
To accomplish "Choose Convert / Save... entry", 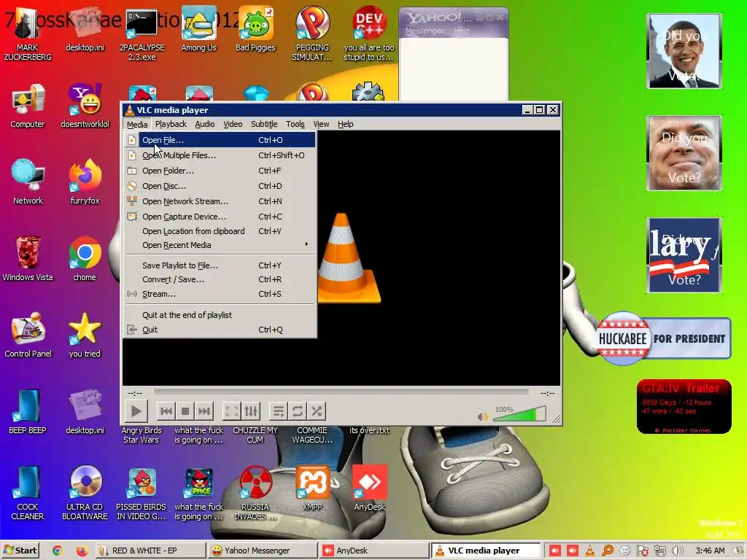I will [219, 279].
